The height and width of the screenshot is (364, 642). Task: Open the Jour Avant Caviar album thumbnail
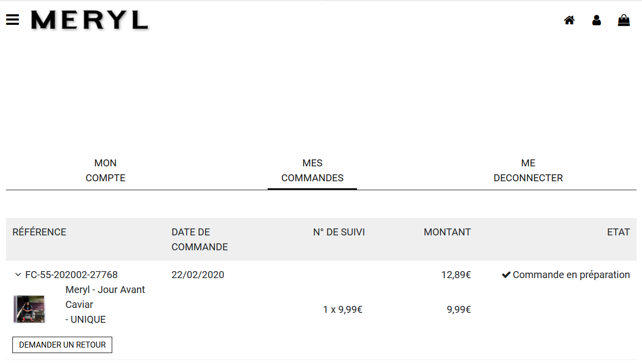(29, 309)
